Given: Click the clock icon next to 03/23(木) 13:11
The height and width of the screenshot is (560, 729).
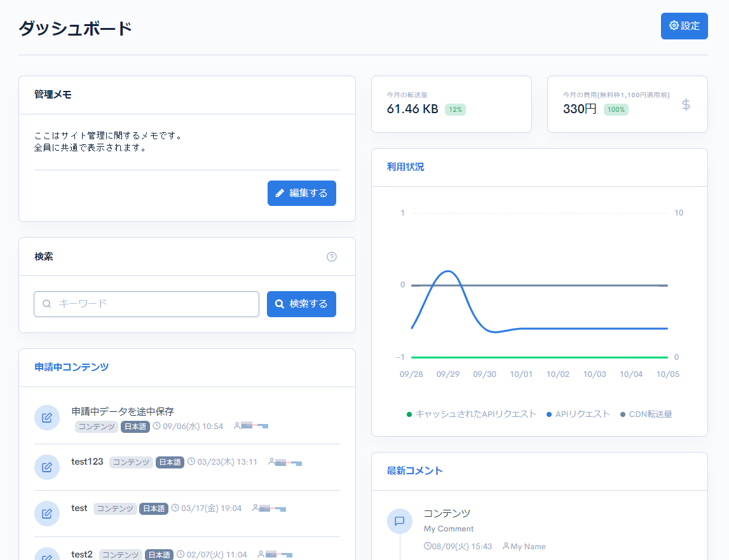Looking at the screenshot, I should (191, 461).
